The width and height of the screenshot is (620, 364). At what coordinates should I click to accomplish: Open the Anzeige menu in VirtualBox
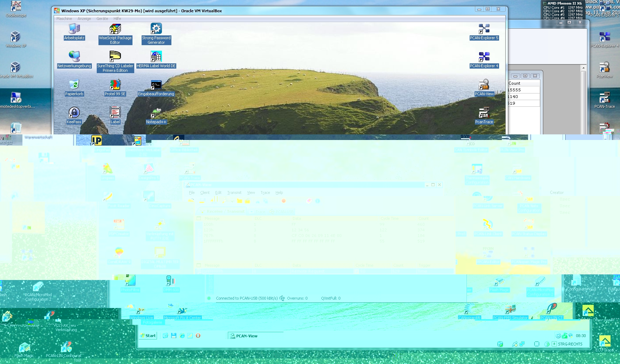pos(84,19)
